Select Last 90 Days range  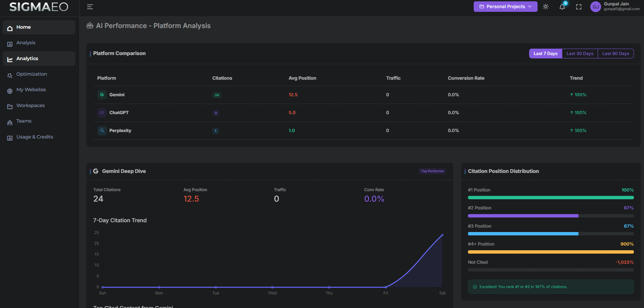616,54
